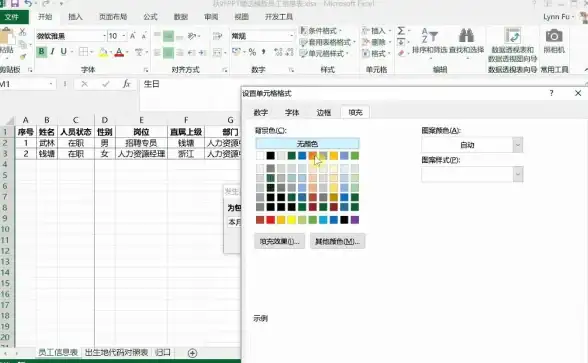The width and height of the screenshot is (588, 363).
Task: Click the Format Painter brush icon
Action: pos(23,57)
